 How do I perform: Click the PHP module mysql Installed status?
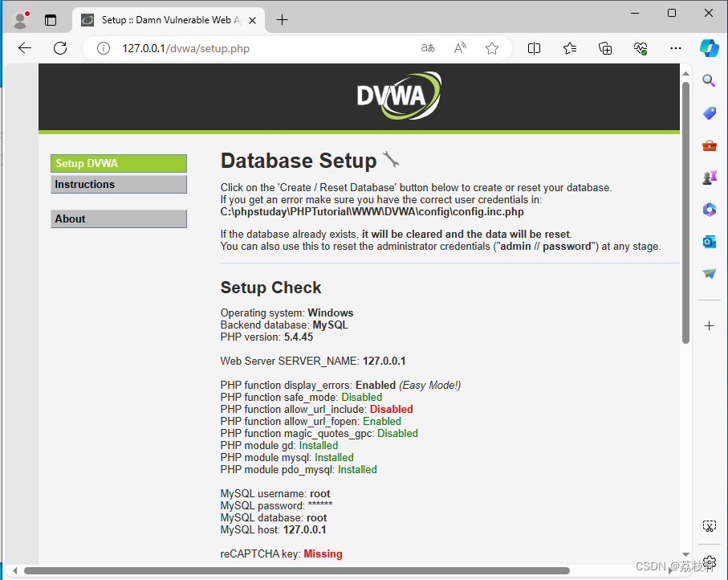[x=334, y=458]
